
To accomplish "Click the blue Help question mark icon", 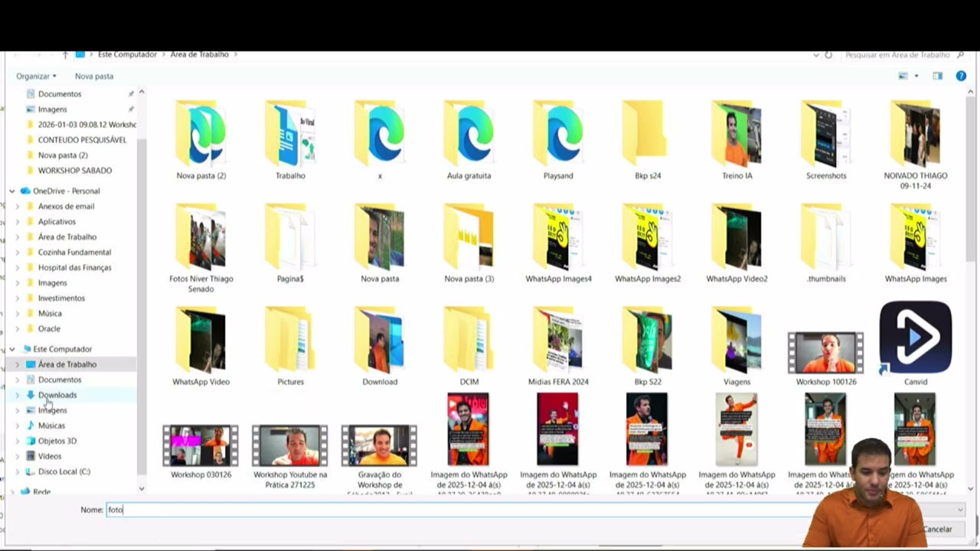I will 961,76.
